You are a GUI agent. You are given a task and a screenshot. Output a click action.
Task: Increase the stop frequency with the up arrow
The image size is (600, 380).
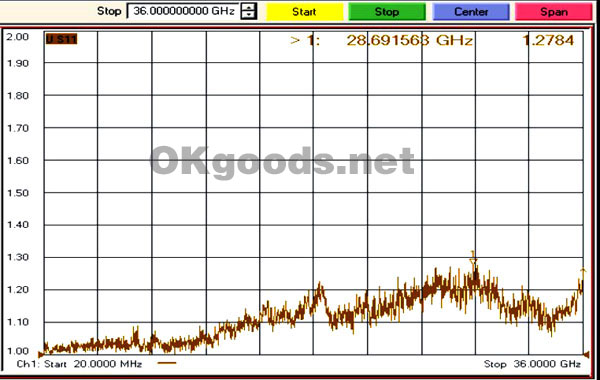[x=249, y=7]
